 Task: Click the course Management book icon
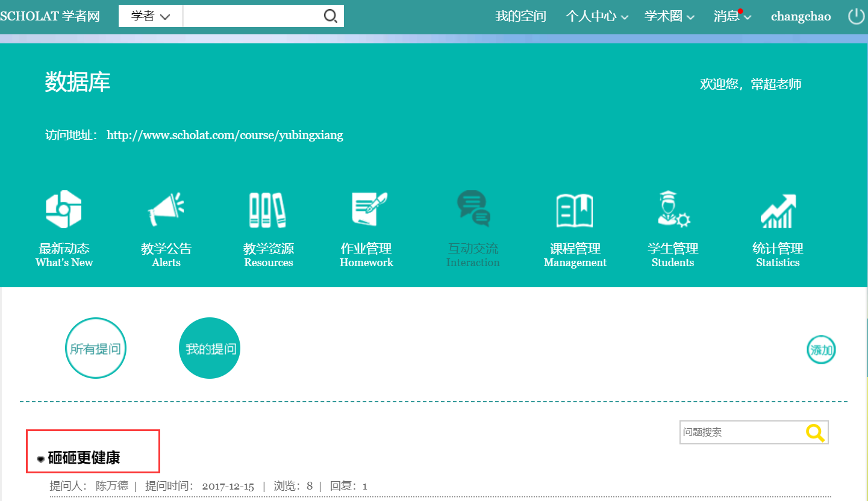575,210
